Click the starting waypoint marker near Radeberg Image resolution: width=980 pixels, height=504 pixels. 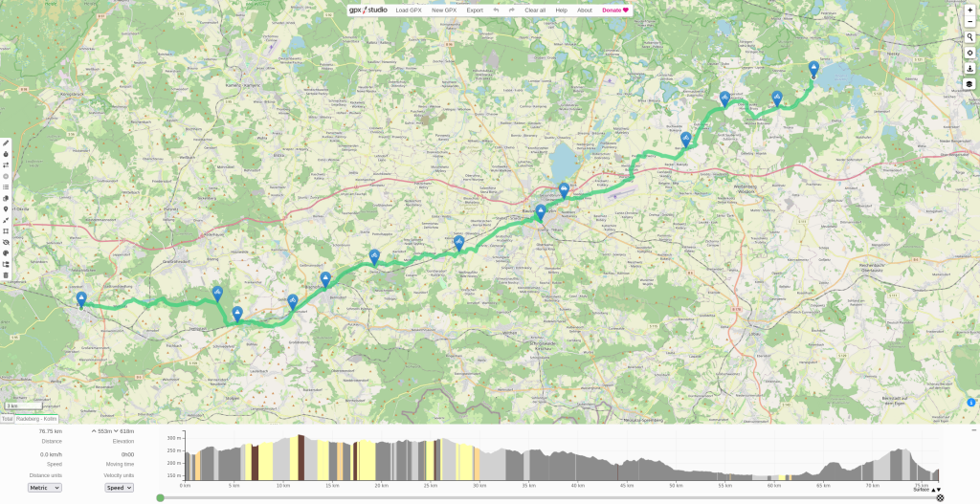click(x=81, y=299)
